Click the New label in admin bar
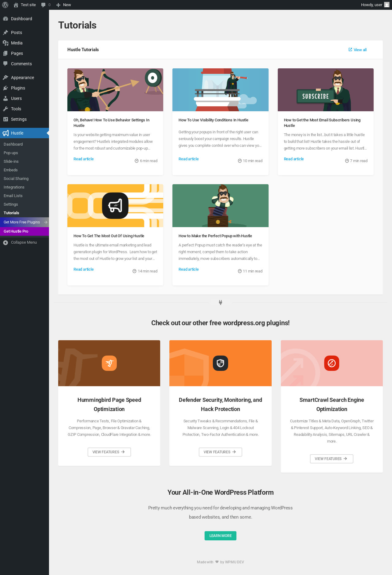This screenshot has height=575, width=392. (x=67, y=5)
